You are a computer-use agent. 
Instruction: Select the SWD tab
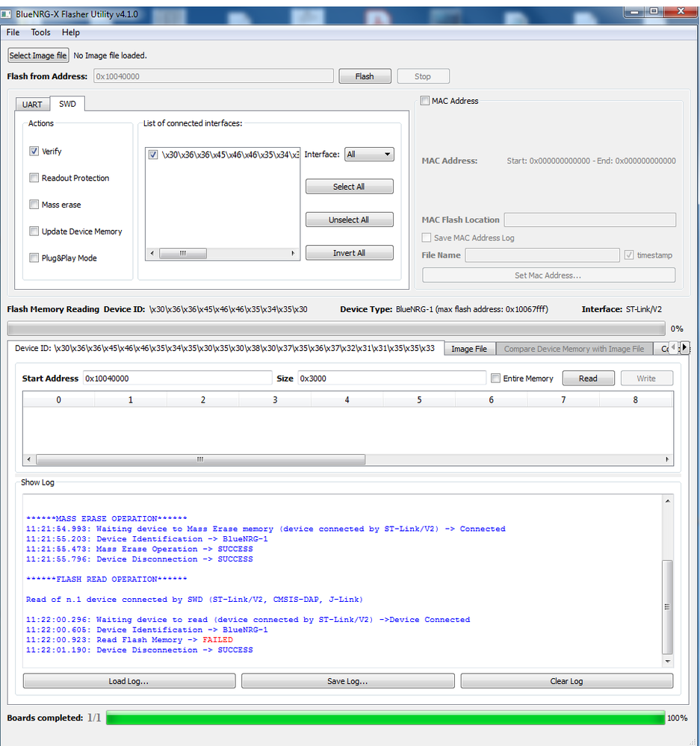(x=67, y=104)
